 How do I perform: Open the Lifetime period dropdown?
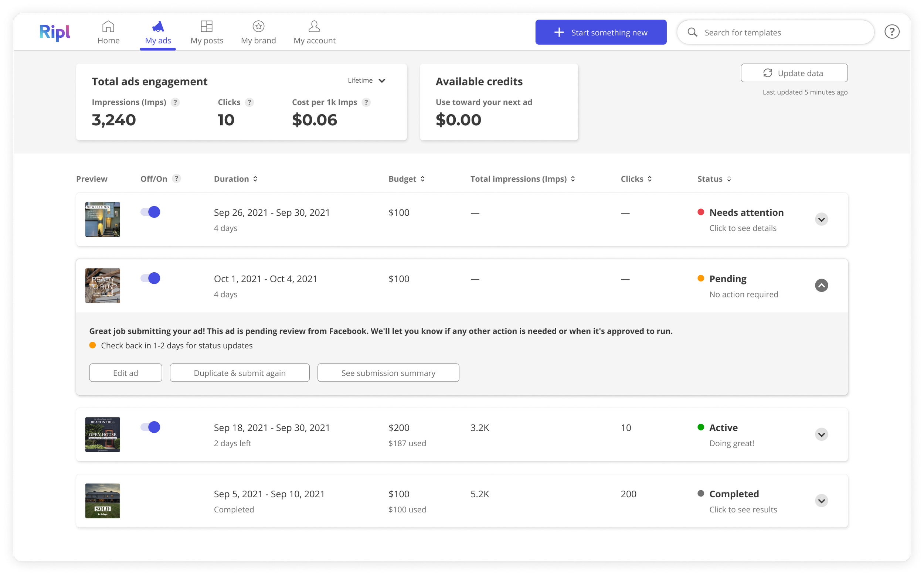tap(367, 81)
